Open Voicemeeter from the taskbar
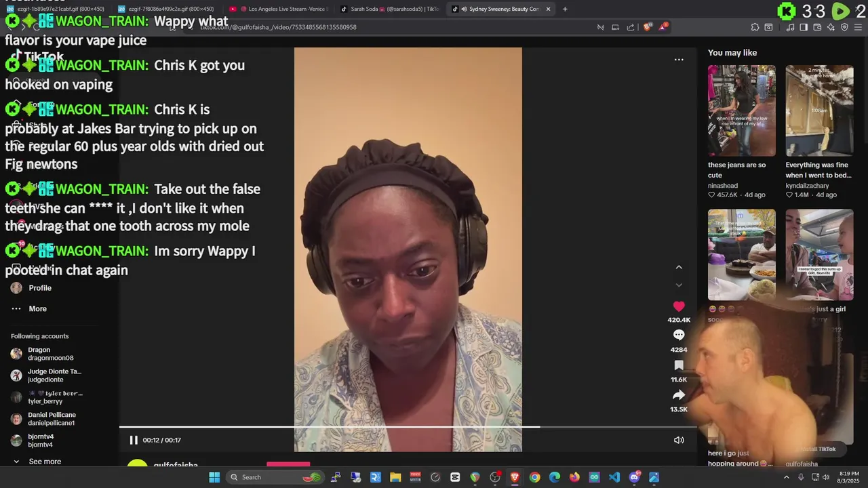 coord(415,477)
